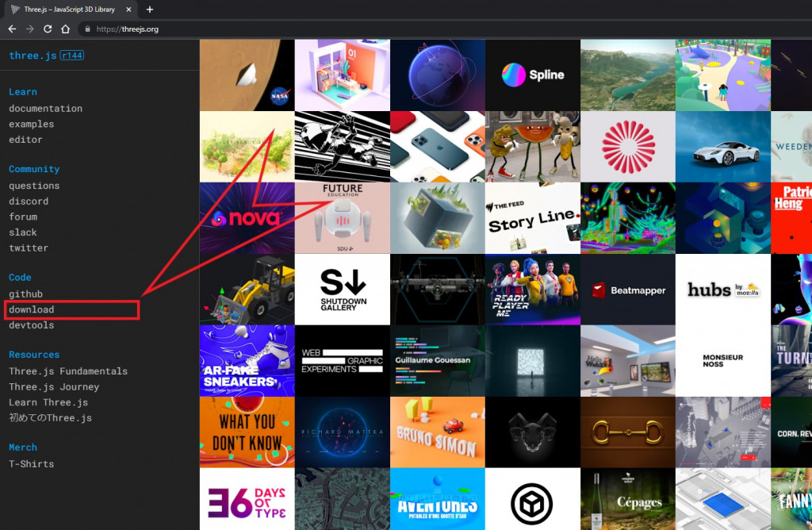The width and height of the screenshot is (812, 530).
Task: Open the floating cube island thumbnail
Action: (x=438, y=218)
